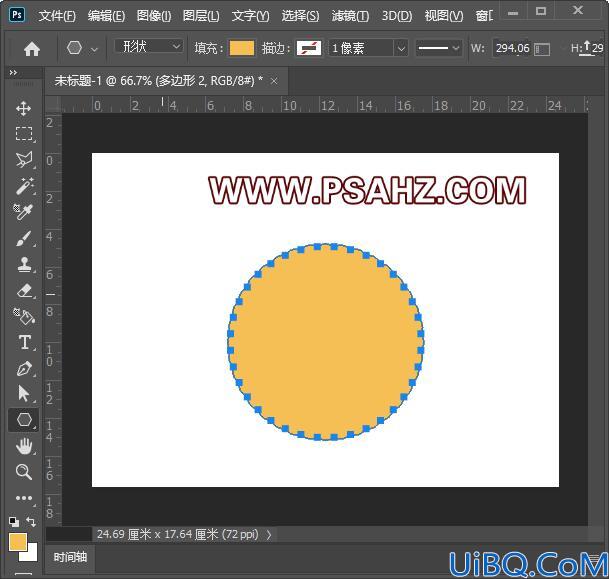Select the Polygon shape tool in toolbox
The width and height of the screenshot is (609, 579).
coord(24,420)
